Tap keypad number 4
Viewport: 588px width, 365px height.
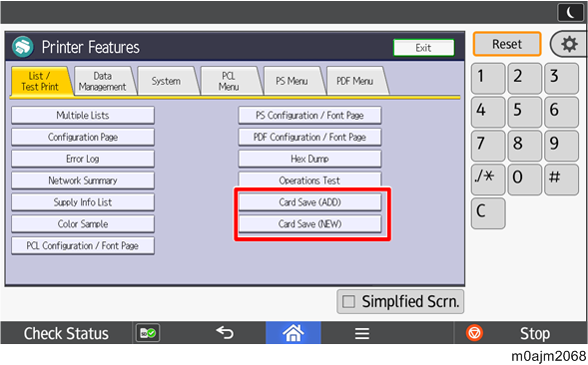[488, 112]
